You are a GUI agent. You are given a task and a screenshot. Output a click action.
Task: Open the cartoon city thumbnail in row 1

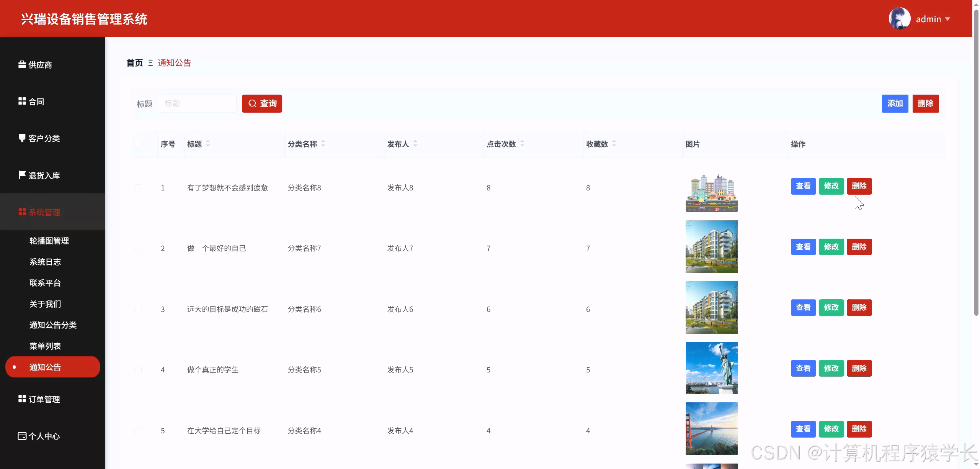[x=712, y=193]
